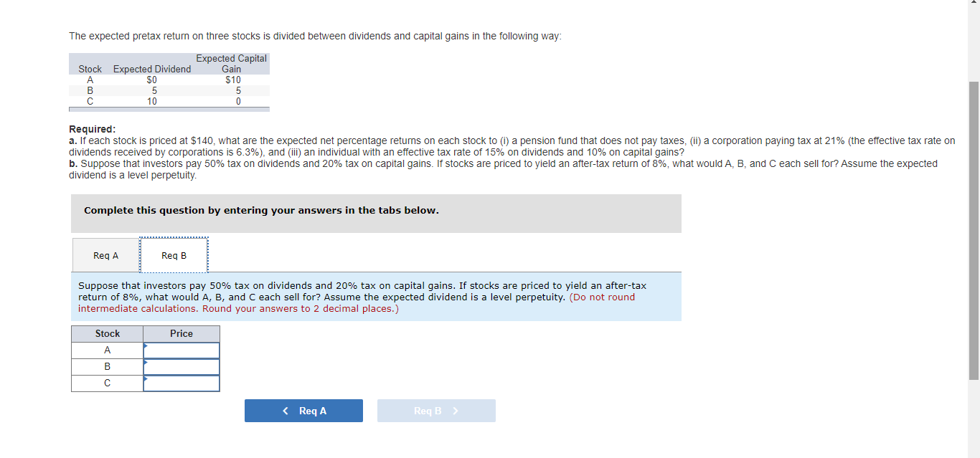Select the Stock column header in the answer table

click(x=107, y=333)
